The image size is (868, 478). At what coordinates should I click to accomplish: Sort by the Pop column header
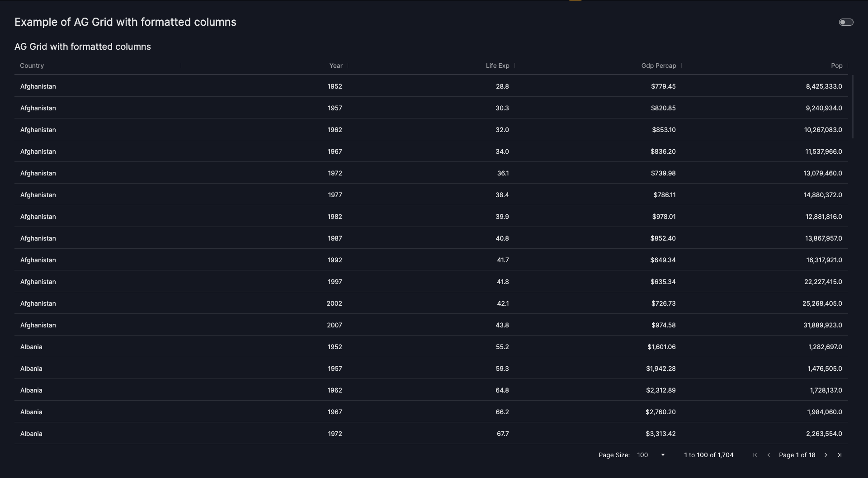pos(836,66)
